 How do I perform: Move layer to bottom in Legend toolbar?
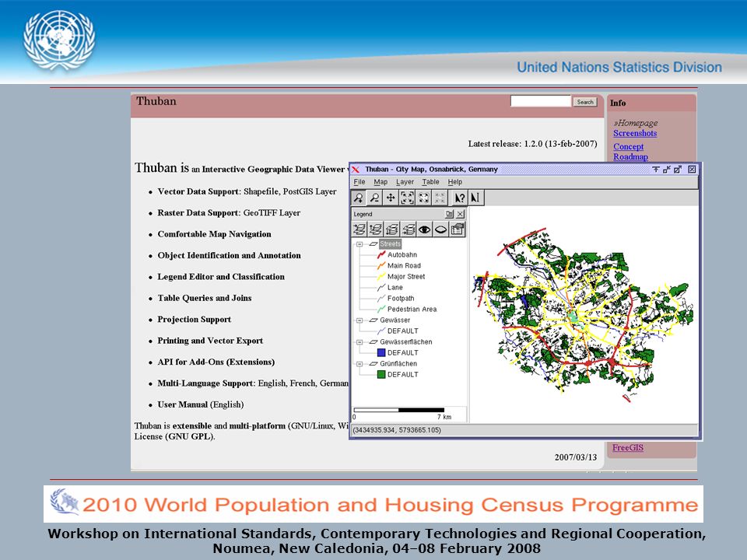click(409, 229)
